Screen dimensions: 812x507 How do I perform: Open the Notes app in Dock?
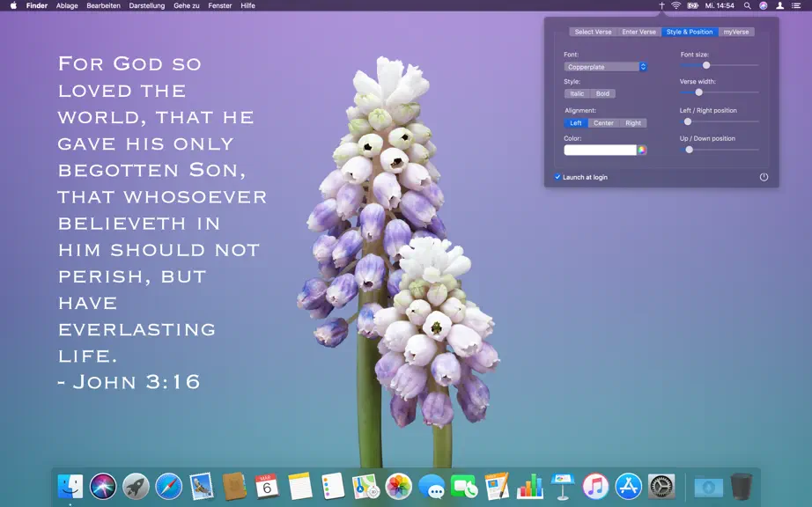(299, 486)
